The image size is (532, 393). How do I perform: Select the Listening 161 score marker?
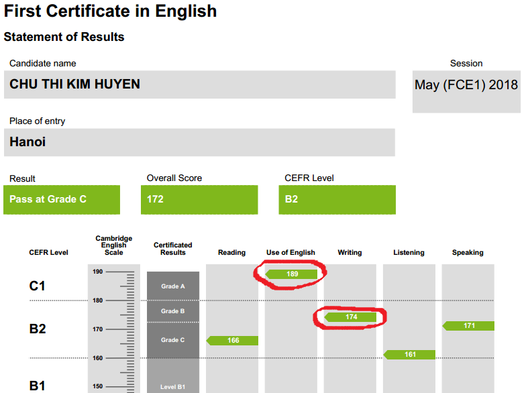point(409,355)
